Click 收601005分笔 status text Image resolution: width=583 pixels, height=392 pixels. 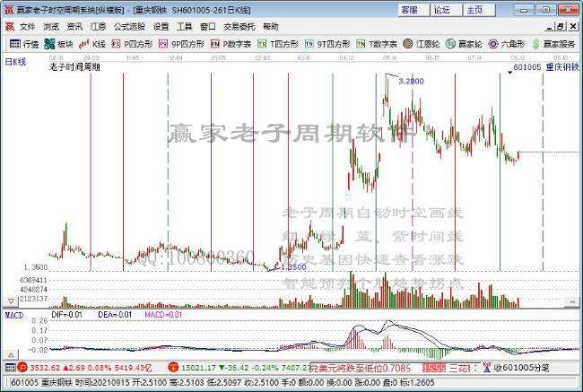(521, 368)
